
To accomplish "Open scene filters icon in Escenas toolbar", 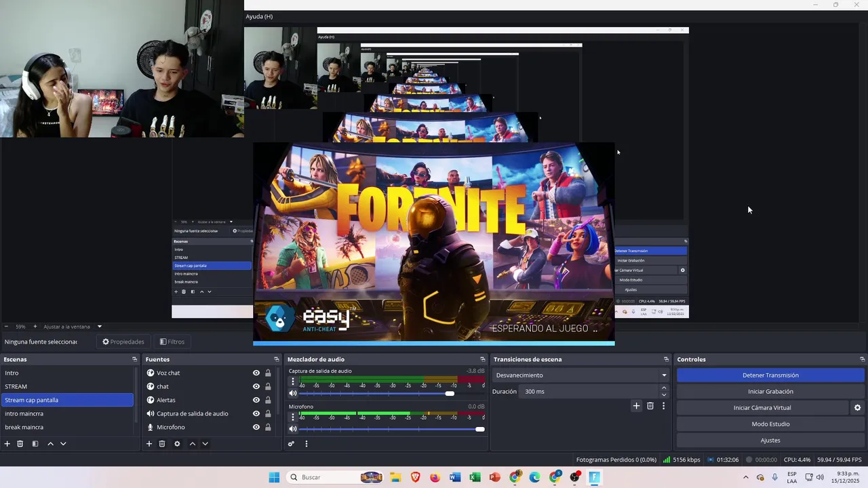I will [x=35, y=444].
